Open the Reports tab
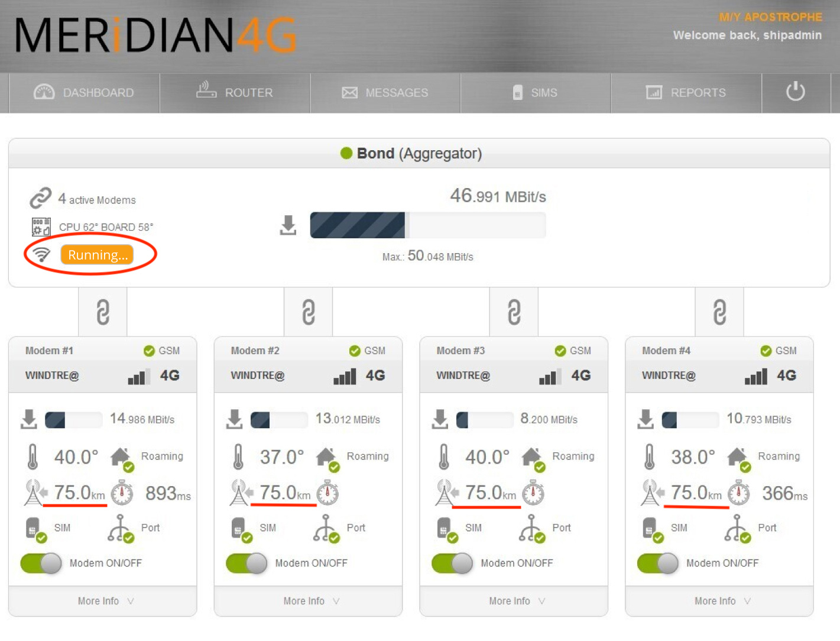 pyautogui.click(x=686, y=93)
